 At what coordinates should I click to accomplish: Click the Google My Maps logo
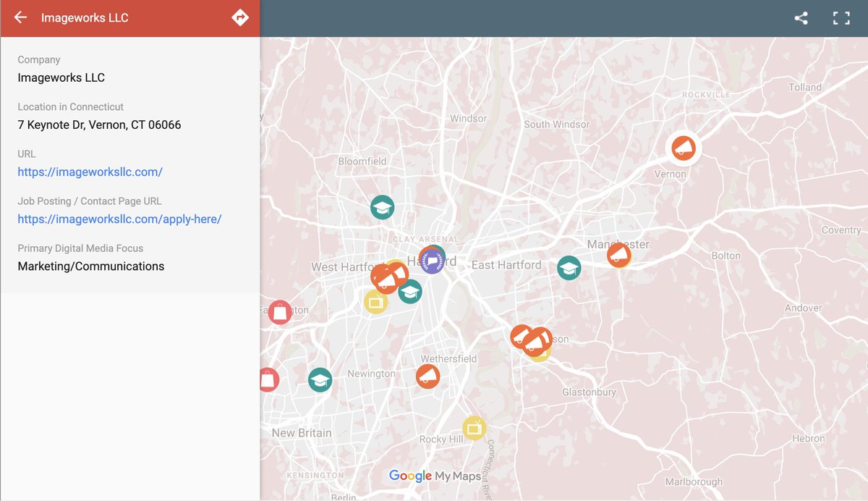435,476
